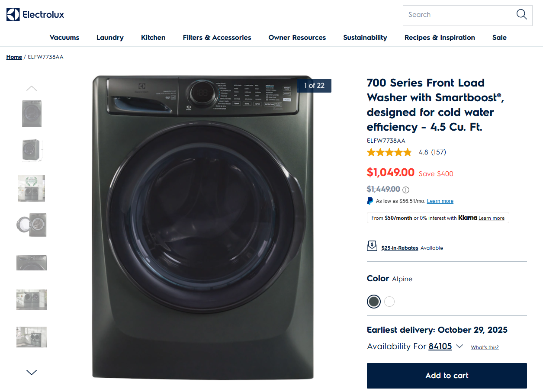This screenshot has height=392, width=543.
Task: Click the PayPal icon next to financing text
Action: click(x=370, y=200)
